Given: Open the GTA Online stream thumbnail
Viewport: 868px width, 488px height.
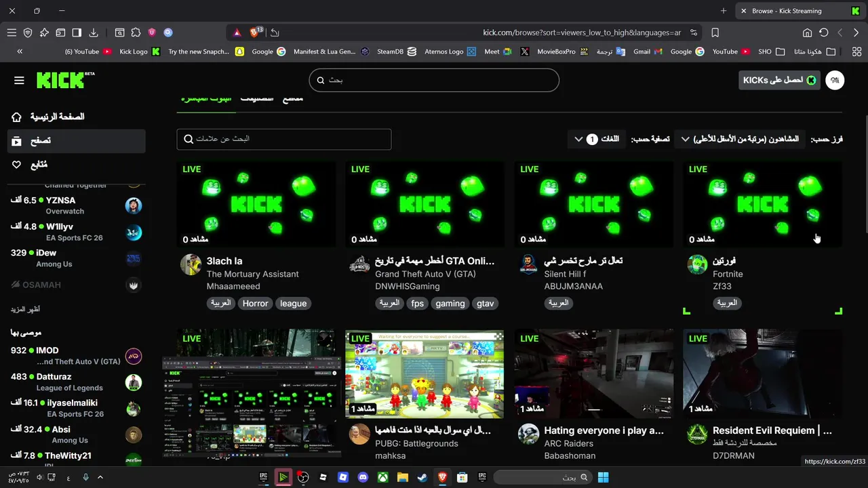Looking at the screenshot, I should pos(425,204).
